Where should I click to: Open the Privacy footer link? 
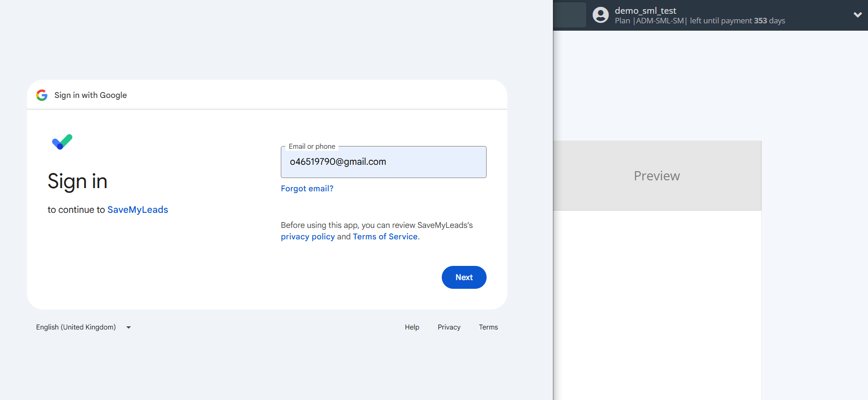(449, 327)
